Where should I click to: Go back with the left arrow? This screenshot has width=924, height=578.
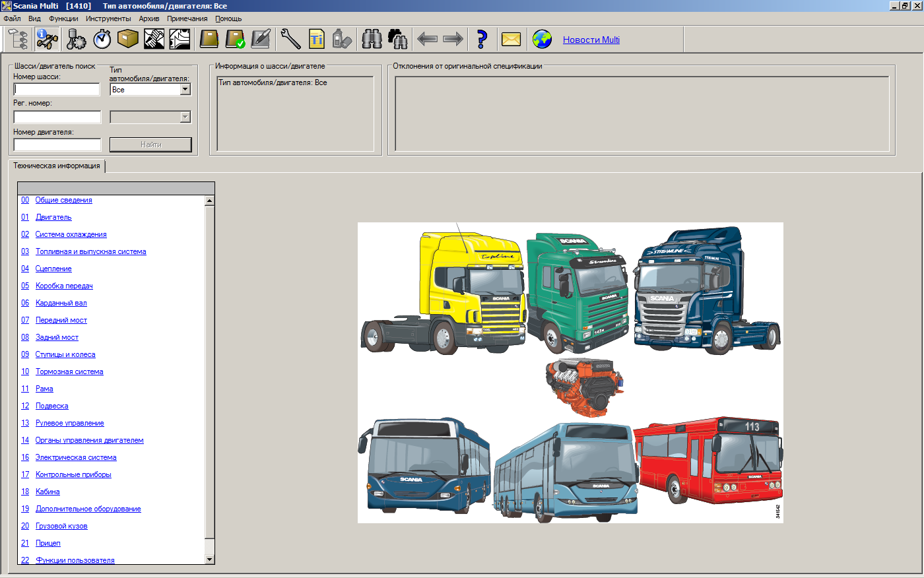tap(427, 40)
